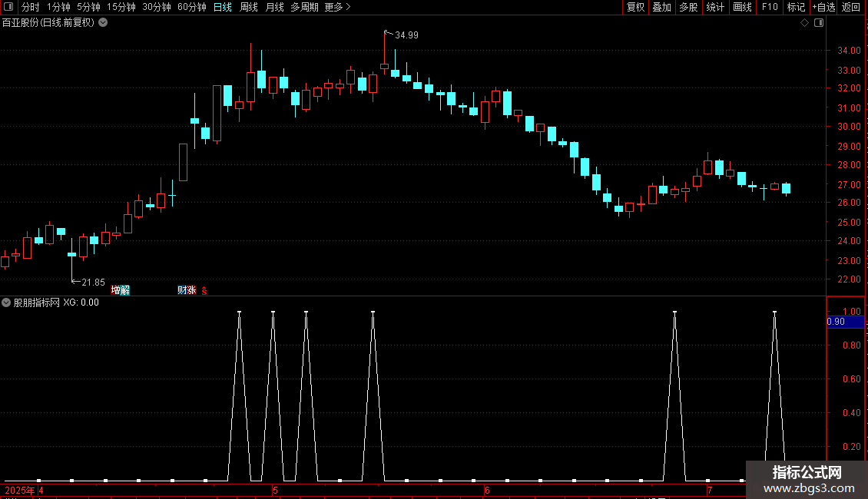This screenshot has height=499, width=868.
Task: Switch to 月线 monthly chart
Action: pyautogui.click(x=274, y=7)
